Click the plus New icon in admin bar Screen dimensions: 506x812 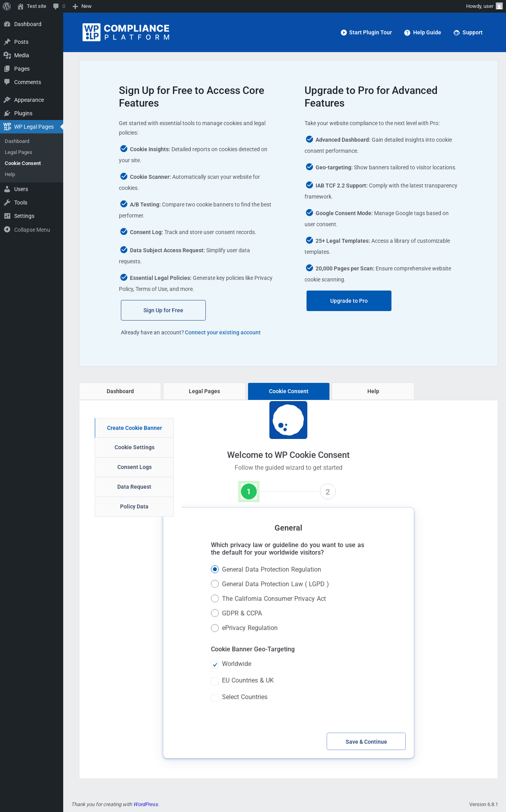(75, 6)
